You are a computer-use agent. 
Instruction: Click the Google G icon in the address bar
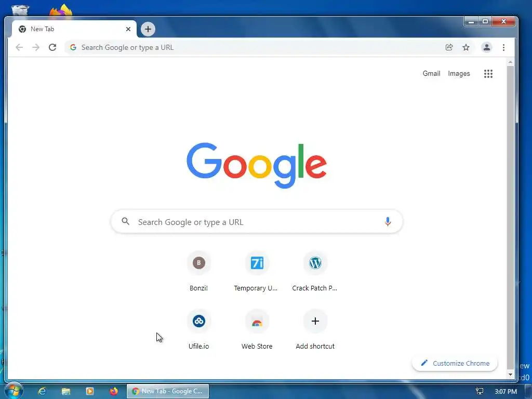[x=73, y=47]
